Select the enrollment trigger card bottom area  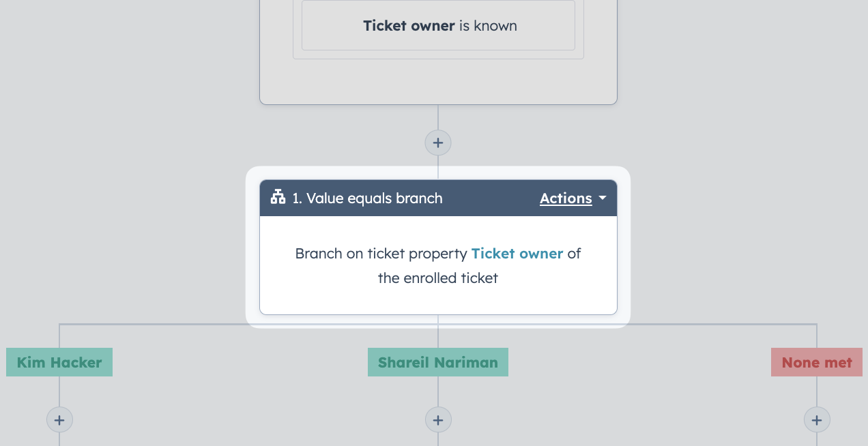tap(438, 82)
